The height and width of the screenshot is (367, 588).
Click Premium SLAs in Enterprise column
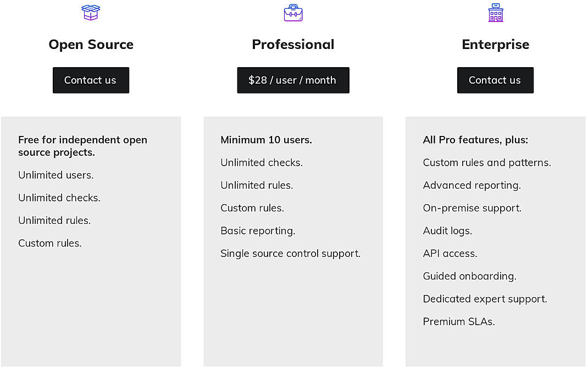click(458, 321)
